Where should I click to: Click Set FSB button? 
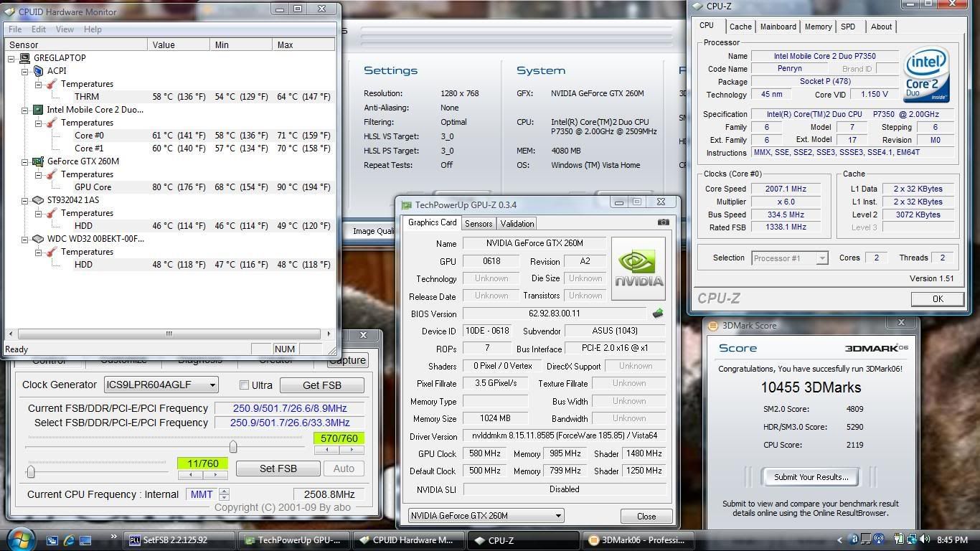pos(278,468)
